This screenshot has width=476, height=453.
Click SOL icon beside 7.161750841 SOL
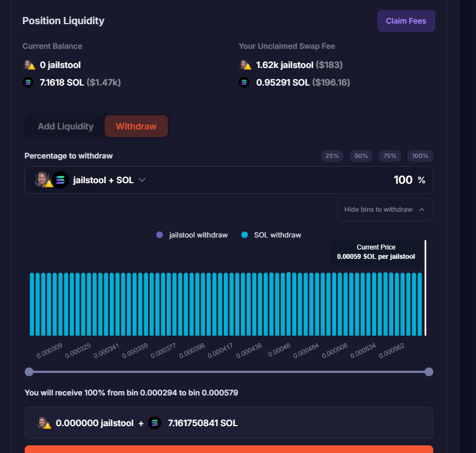[155, 423]
